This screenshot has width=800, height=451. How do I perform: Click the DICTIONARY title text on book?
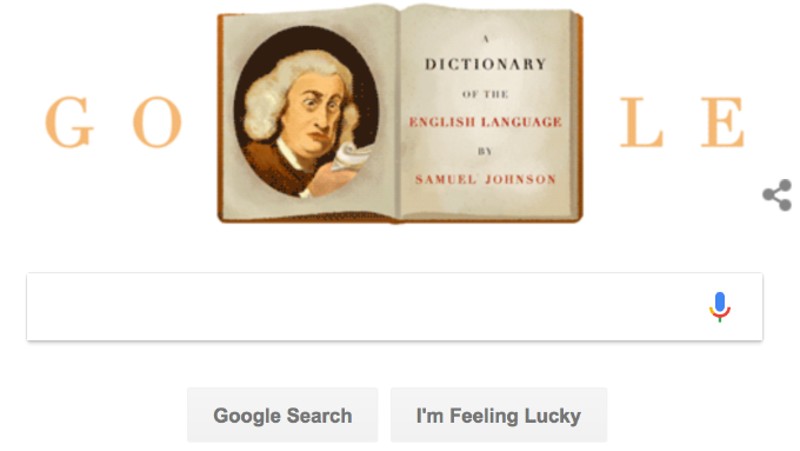486,64
